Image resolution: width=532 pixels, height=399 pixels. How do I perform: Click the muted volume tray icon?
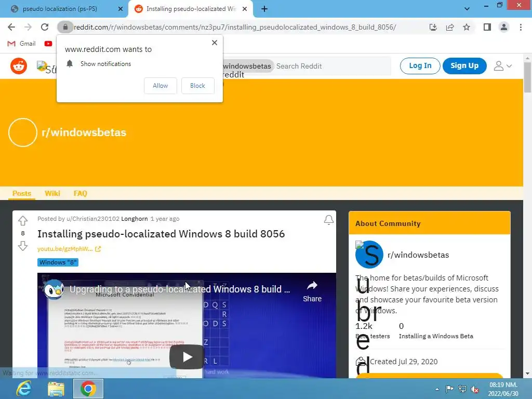pos(475,389)
